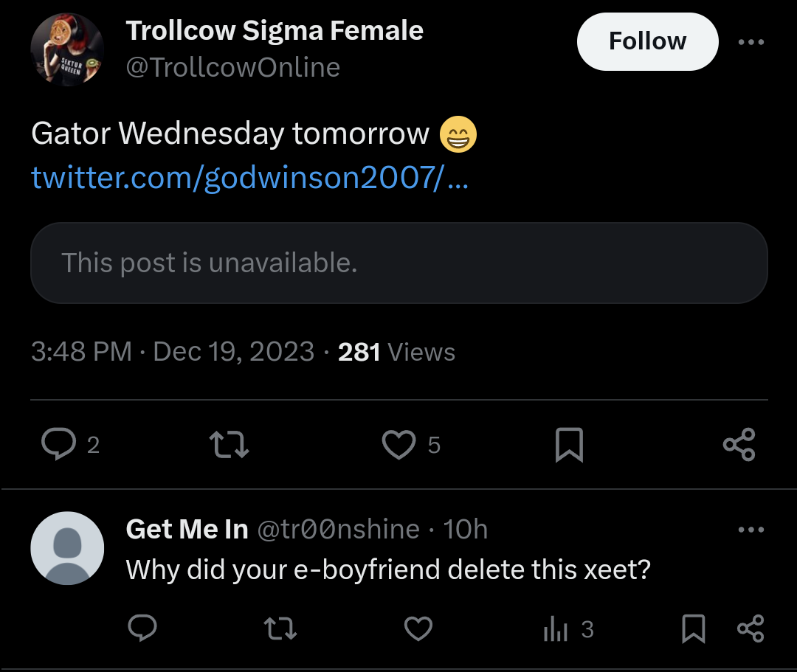797x672 pixels.
Task: Reply to Get Me In's comment
Action: 142,628
